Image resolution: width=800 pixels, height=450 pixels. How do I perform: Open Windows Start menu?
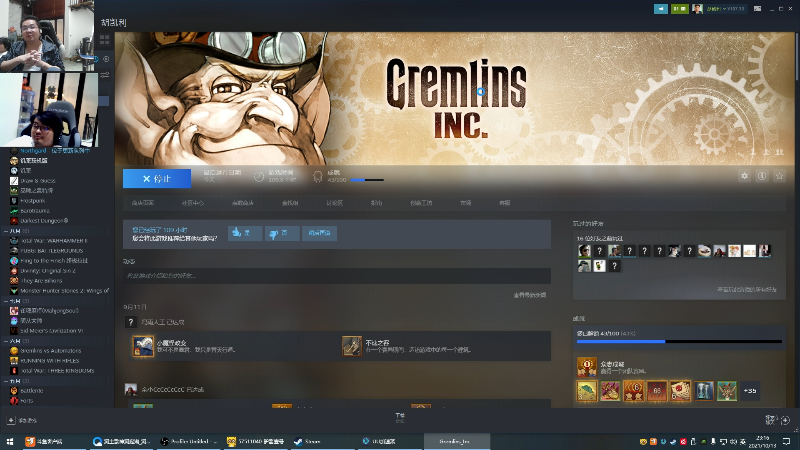(x=10, y=441)
